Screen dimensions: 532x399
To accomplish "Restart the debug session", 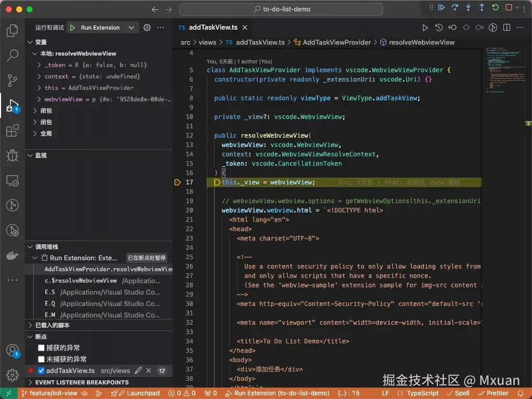I will tap(496, 8).
